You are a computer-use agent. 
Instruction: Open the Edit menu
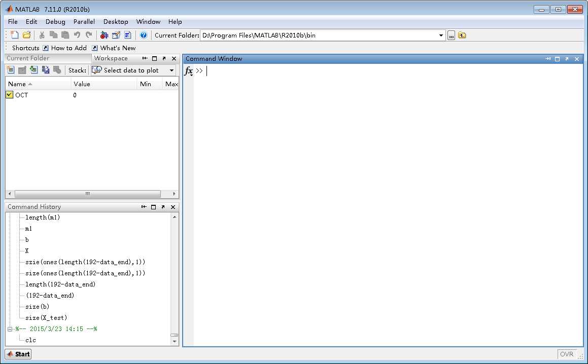tap(31, 22)
